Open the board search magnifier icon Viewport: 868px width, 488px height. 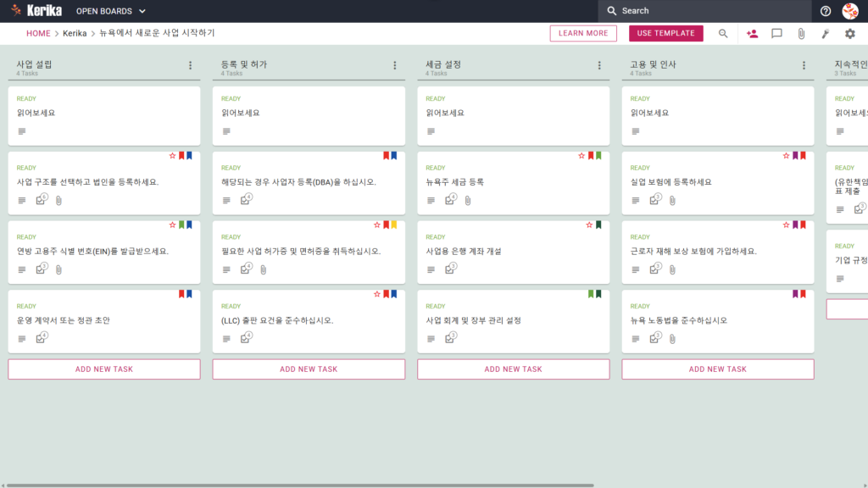pos(723,33)
